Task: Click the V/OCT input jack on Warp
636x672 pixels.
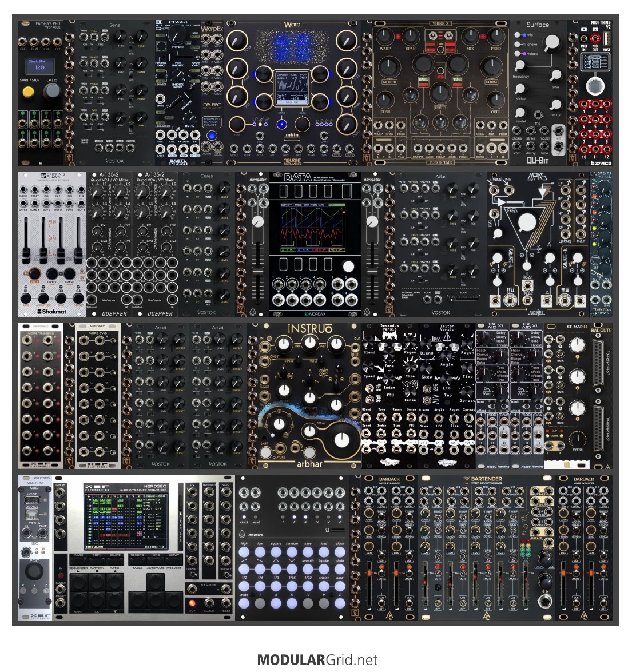Action: (x=234, y=149)
